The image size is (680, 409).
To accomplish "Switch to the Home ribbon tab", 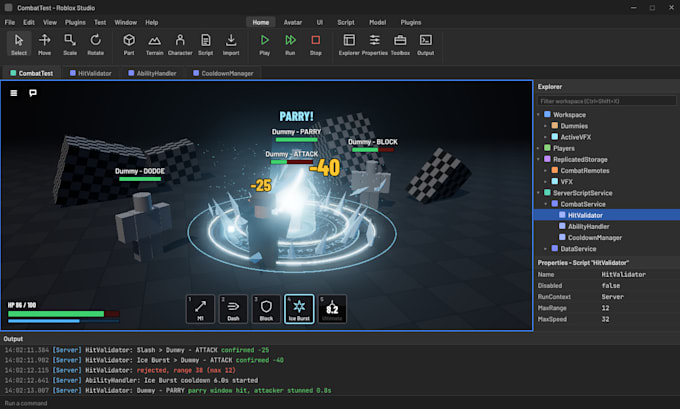I will point(261,22).
